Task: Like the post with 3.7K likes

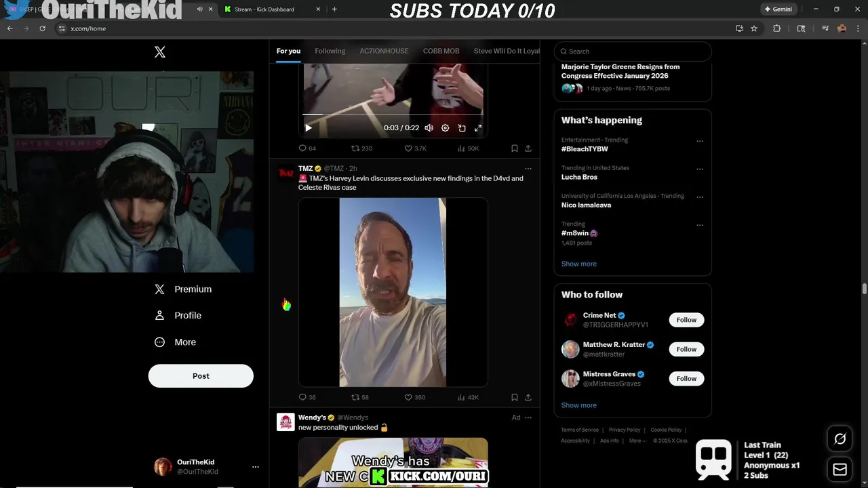Action: (416, 148)
